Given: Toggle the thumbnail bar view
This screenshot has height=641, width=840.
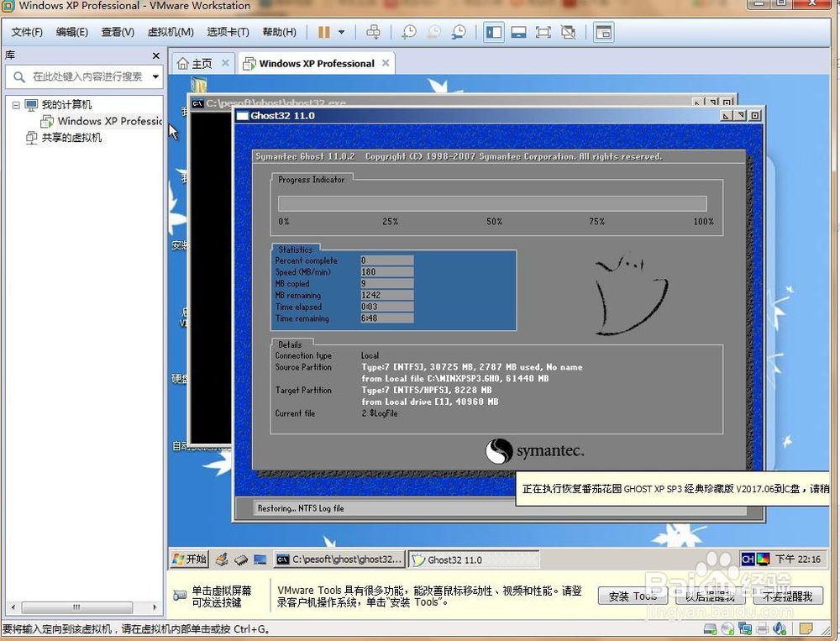Looking at the screenshot, I should click(x=518, y=32).
